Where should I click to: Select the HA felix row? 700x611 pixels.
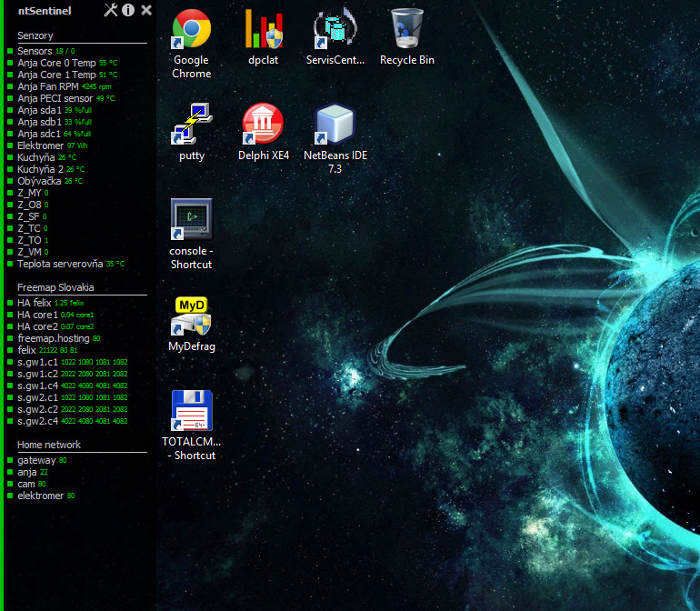(x=45, y=303)
